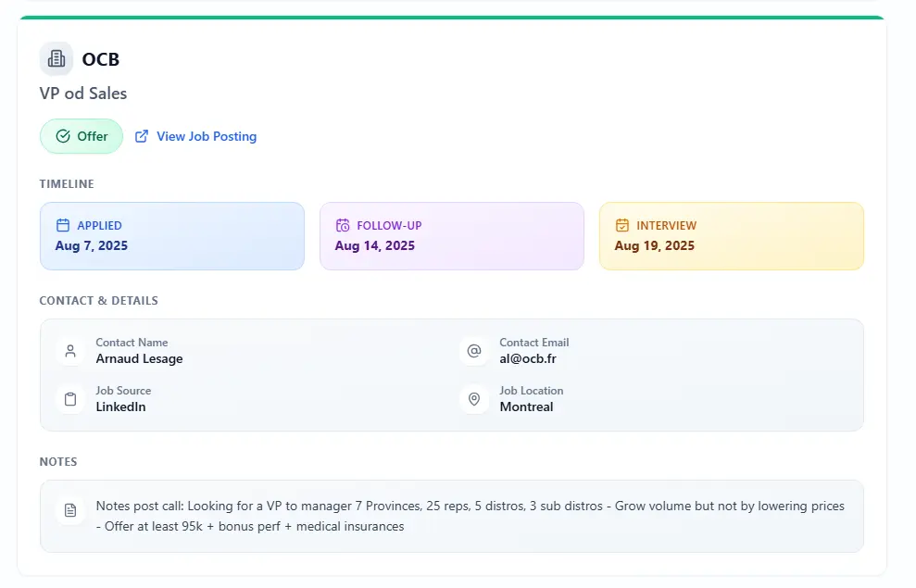Viewport: 916px width, 588px height.
Task: Click the document icon in Notes section
Action: tap(70, 510)
